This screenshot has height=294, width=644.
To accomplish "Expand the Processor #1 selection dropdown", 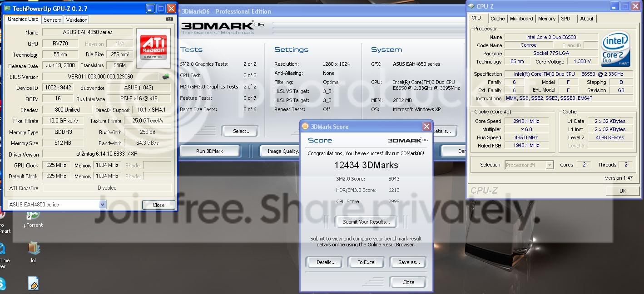I will click(550, 165).
